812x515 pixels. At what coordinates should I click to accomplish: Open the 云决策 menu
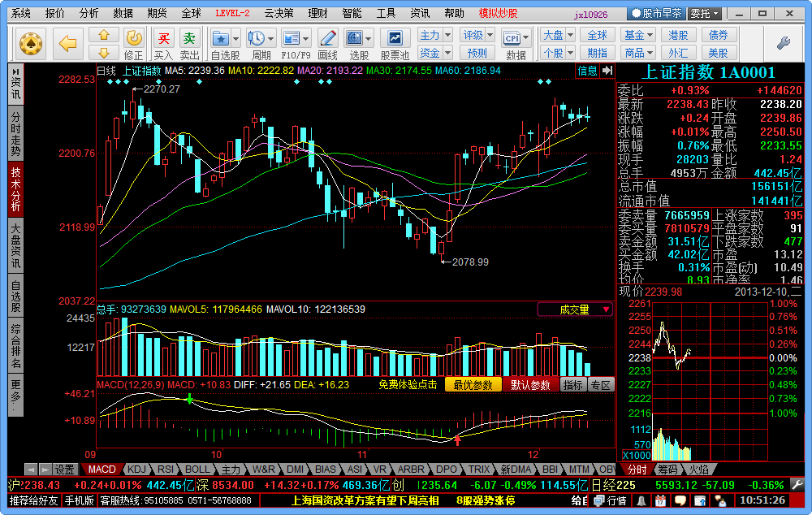coord(279,14)
